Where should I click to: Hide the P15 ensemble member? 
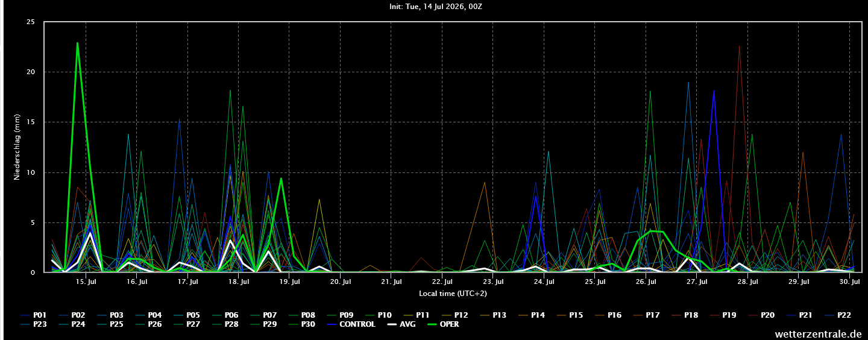(570, 315)
